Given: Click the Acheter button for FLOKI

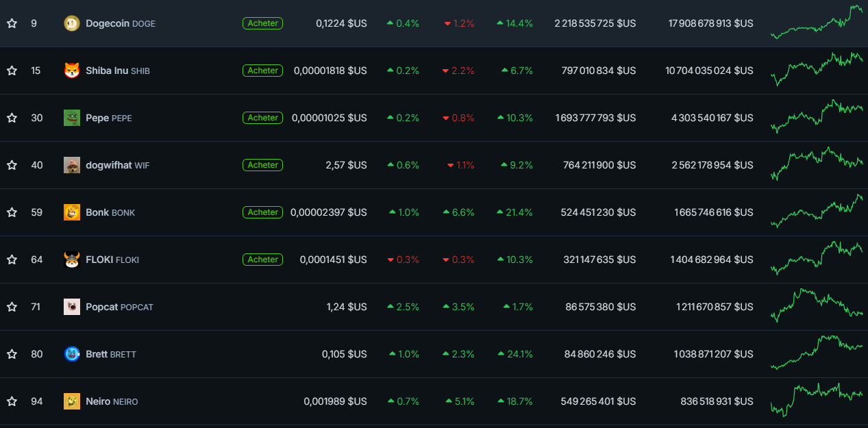Looking at the screenshot, I should (x=262, y=260).
